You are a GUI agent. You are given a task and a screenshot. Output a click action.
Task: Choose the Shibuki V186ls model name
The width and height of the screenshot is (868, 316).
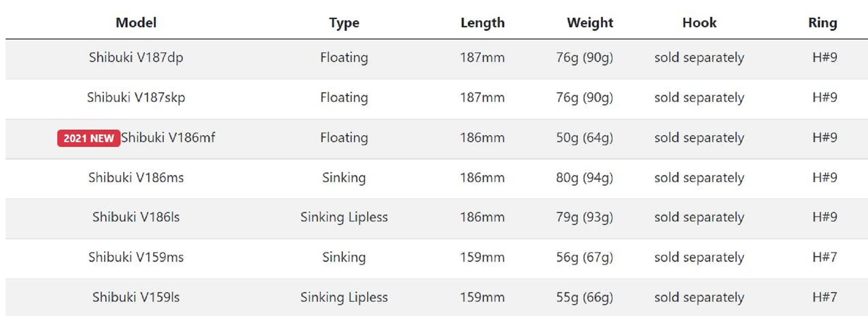coord(136,217)
